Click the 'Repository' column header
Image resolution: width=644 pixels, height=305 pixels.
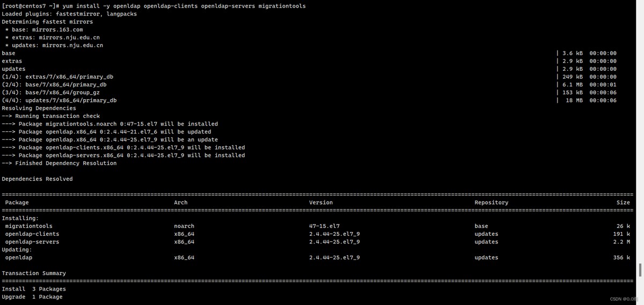(491, 203)
